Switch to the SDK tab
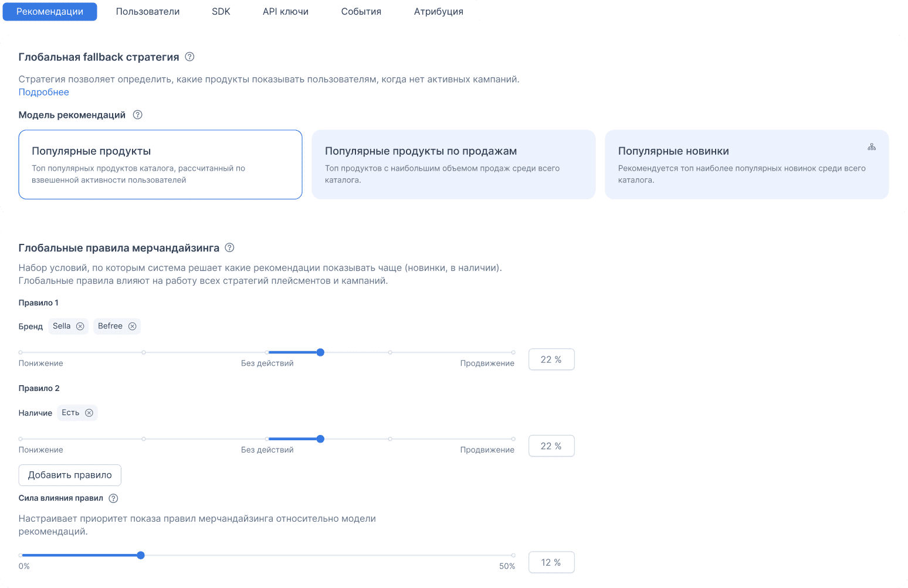908x588 pixels. [x=221, y=11]
